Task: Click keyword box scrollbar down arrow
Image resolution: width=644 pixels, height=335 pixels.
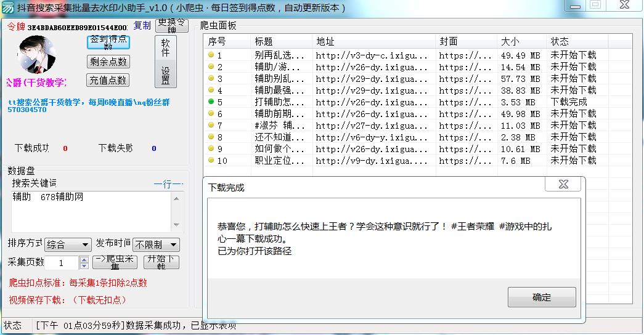Action: [x=177, y=225]
